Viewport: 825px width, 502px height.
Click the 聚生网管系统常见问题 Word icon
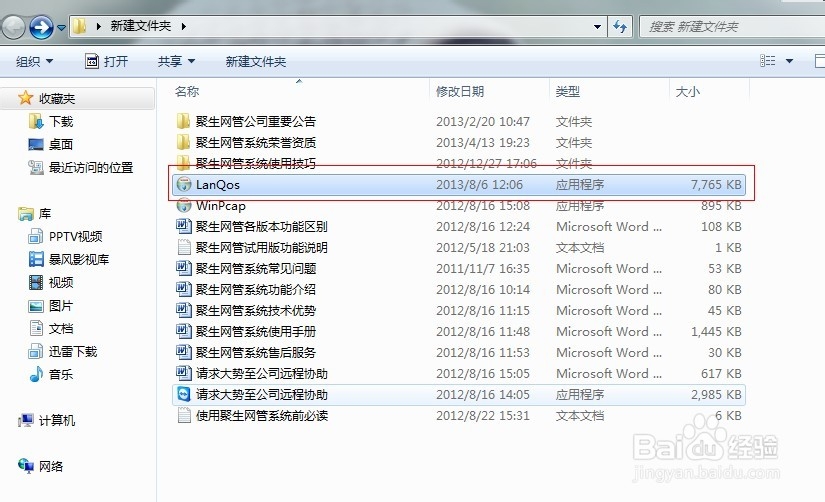point(184,268)
